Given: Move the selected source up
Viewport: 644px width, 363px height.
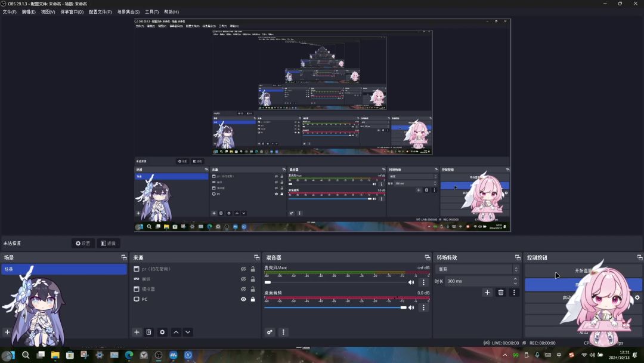Looking at the screenshot, I should (176, 332).
